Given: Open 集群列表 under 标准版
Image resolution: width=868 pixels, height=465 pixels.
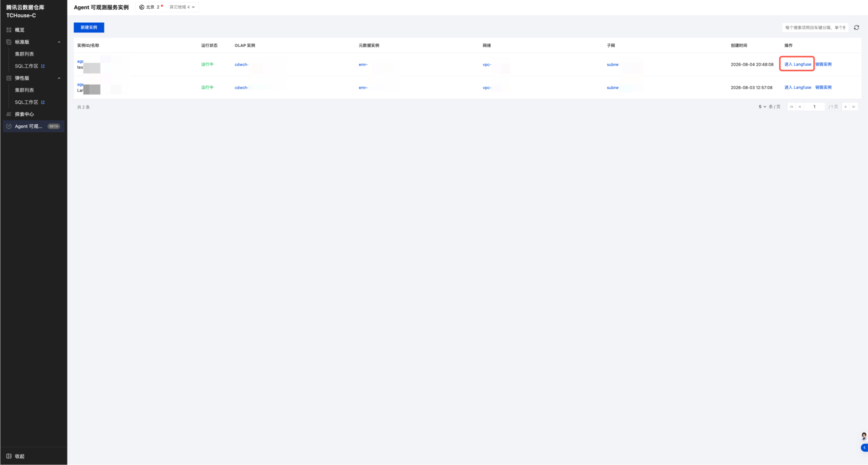Looking at the screenshot, I should pyautogui.click(x=24, y=54).
